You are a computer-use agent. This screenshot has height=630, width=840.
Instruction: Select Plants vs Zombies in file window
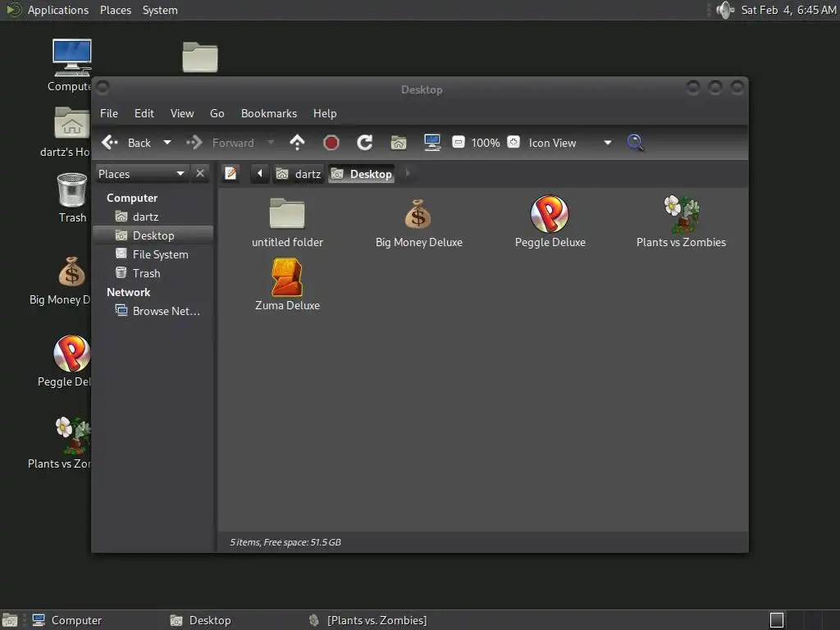coord(681,221)
